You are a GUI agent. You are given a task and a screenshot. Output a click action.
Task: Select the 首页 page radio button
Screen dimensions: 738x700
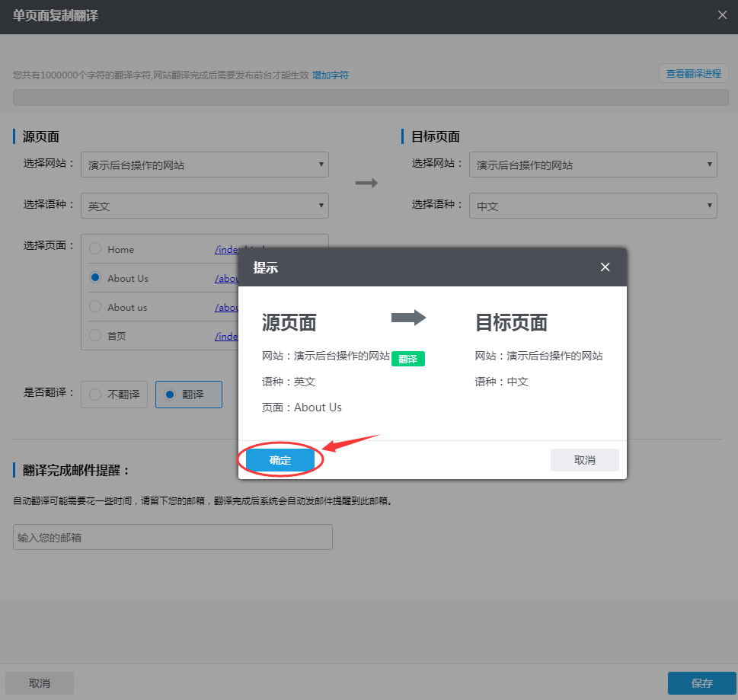point(95,336)
